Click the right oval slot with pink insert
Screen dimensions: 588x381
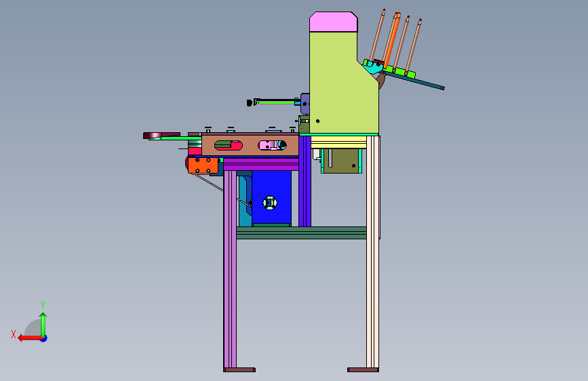(x=272, y=145)
